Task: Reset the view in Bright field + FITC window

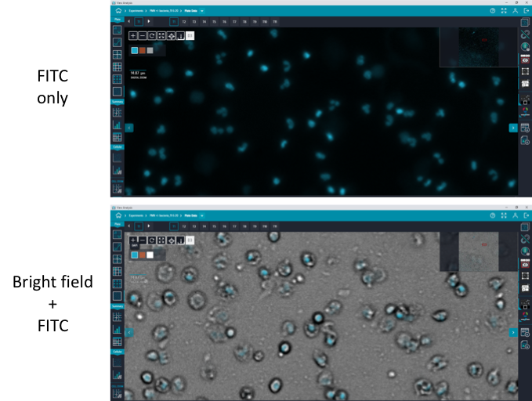Action: pyautogui.click(x=152, y=240)
